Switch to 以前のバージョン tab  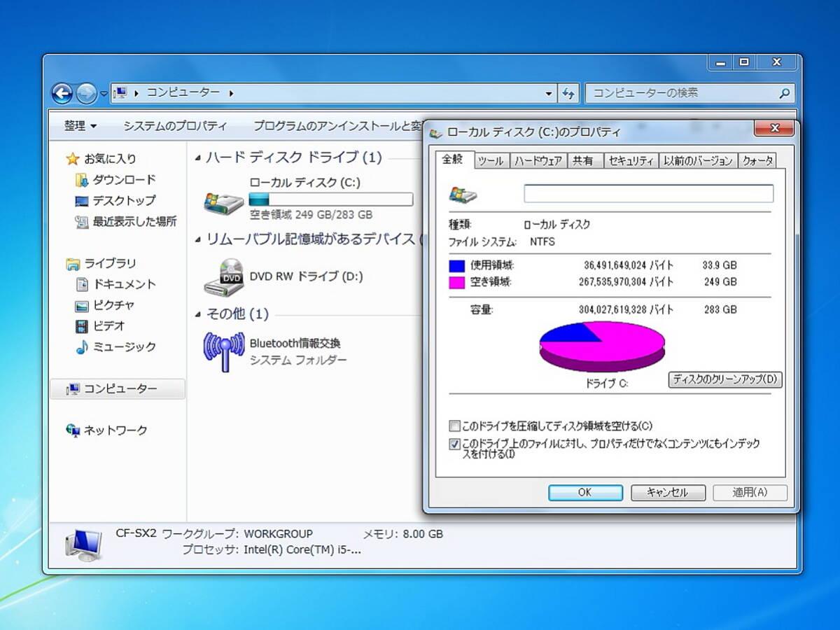tap(698, 161)
